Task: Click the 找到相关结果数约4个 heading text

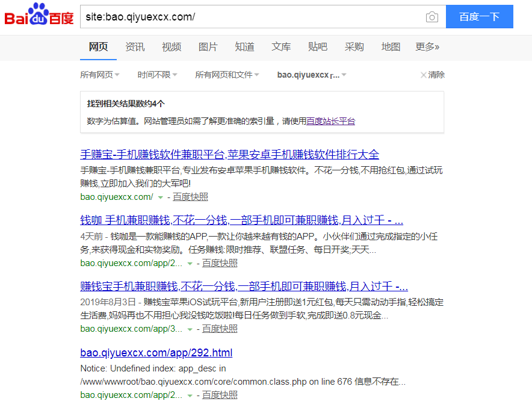Action: point(126,104)
